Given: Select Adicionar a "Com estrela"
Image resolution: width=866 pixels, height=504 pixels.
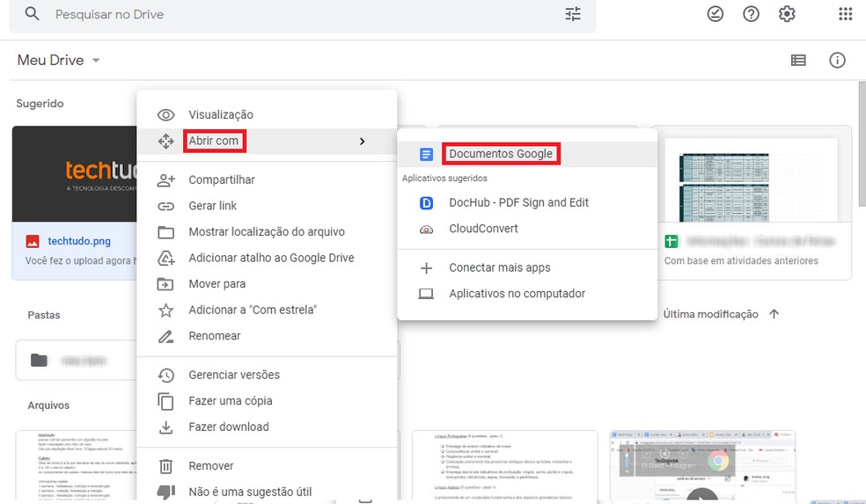Looking at the screenshot, I should (x=267, y=310).
